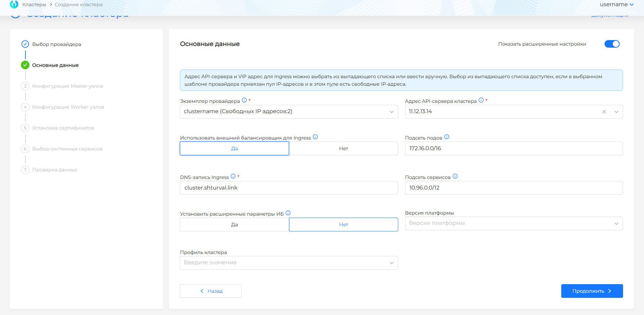This screenshot has width=644, height=315.
Task: Open Создание кластера breadcrumb
Action: pyautogui.click(x=79, y=4)
